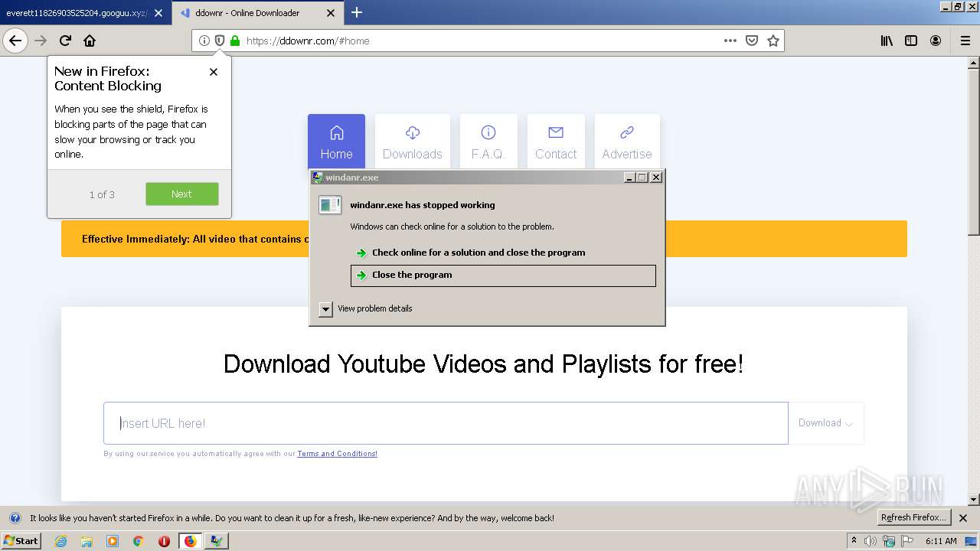The image size is (980, 551).
Task: Open Firefox account icon
Action: click(936, 41)
